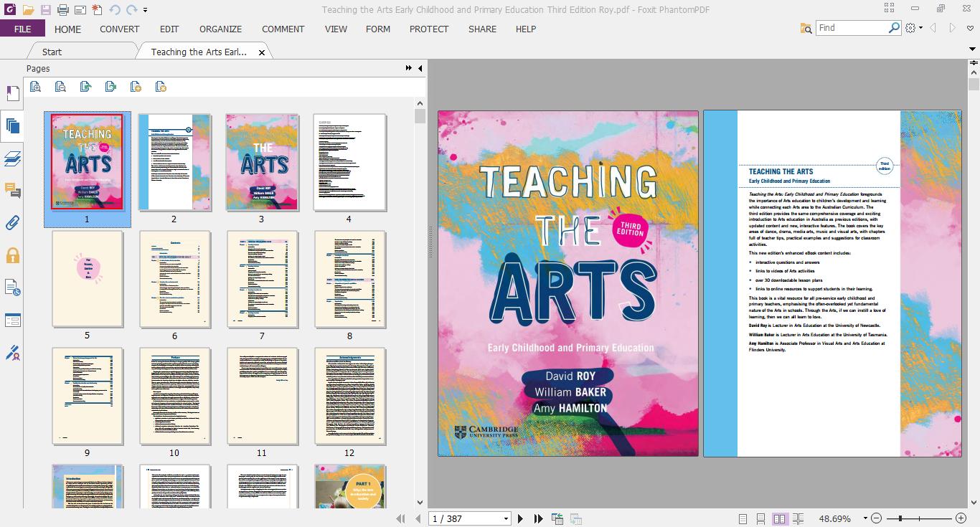Switch to the FORM ribbon tab
The height and width of the screenshot is (527, 980).
[378, 29]
